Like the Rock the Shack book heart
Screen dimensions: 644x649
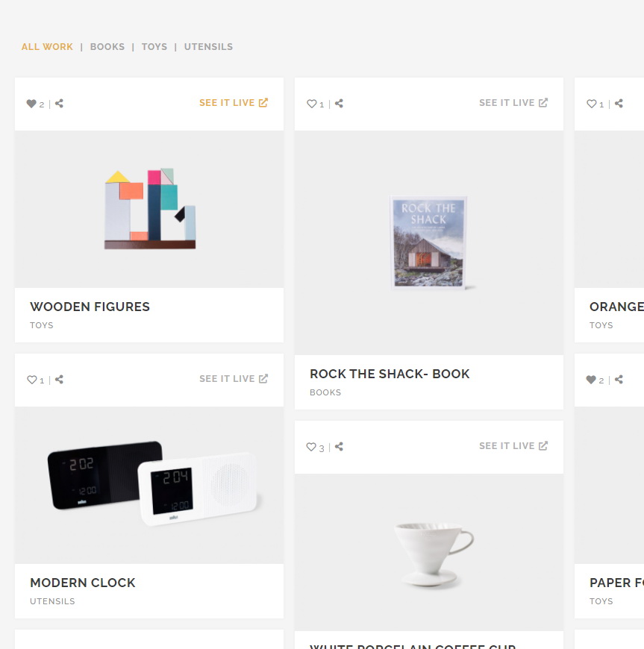tap(311, 104)
